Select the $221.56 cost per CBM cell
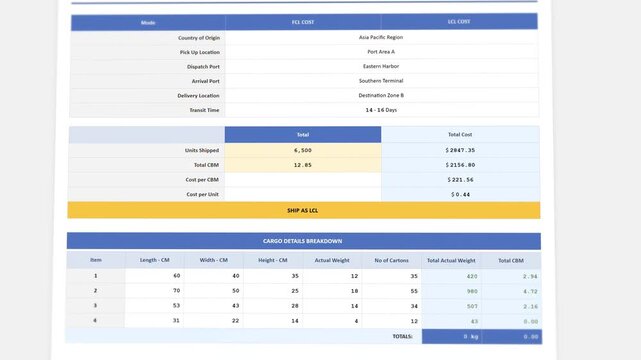The width and height of the screenshot is (641, 360). [x=460, y=180]
